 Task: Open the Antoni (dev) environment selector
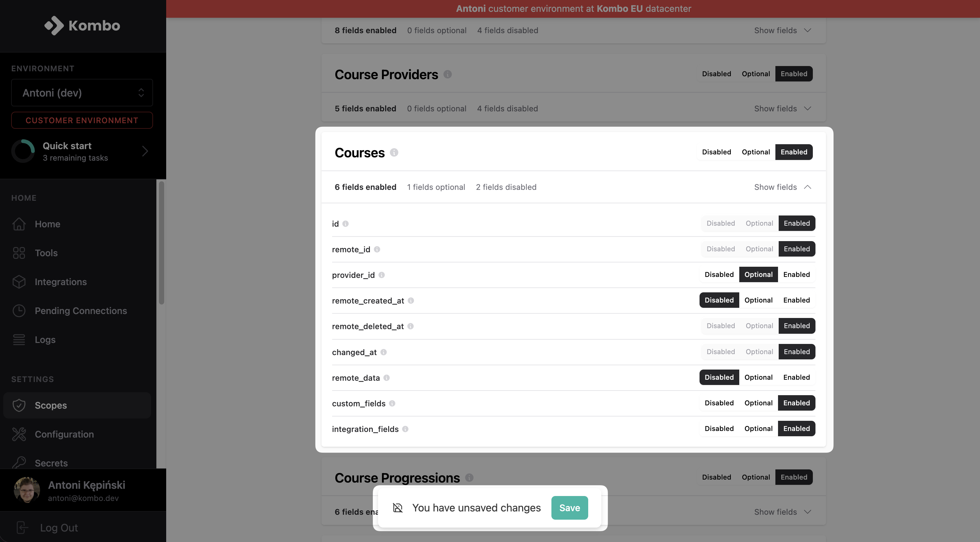pos(81,93)
